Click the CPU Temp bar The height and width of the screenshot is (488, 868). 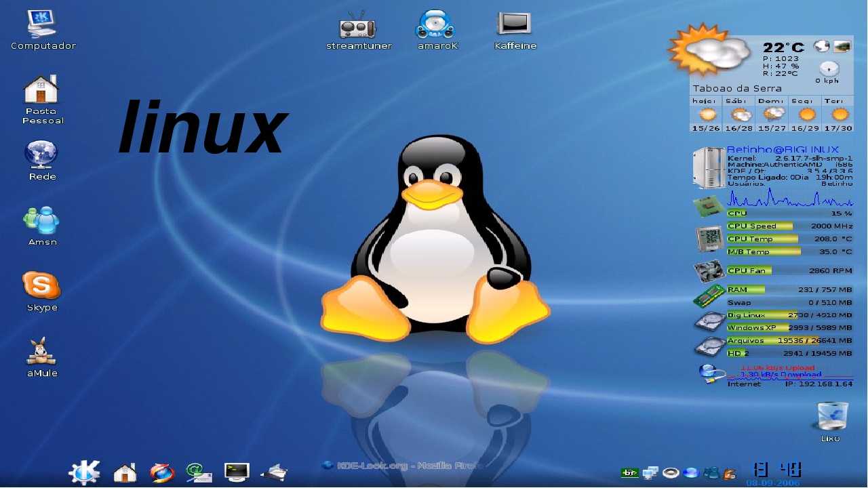tap(790, 239)
